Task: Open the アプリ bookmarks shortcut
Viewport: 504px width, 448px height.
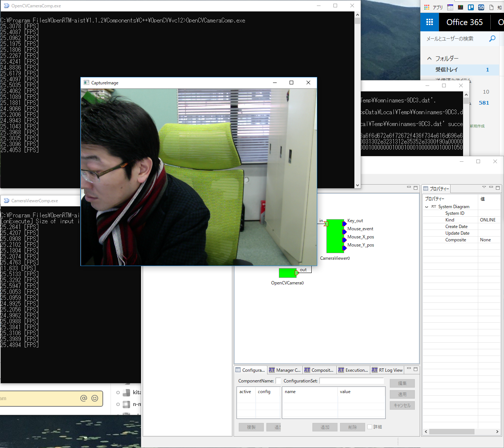Action: coord(434,7)
